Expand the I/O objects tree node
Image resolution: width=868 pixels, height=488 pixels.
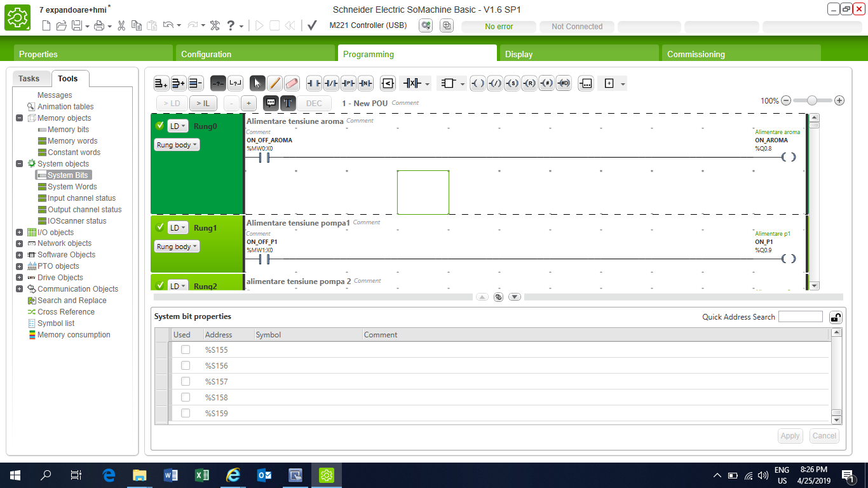[20, 233]
